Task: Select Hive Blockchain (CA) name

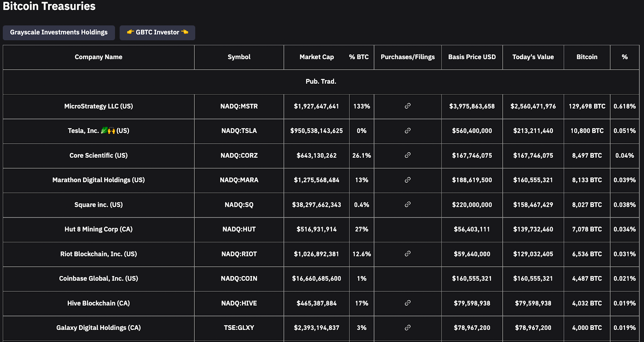Action: click(99, 303)
